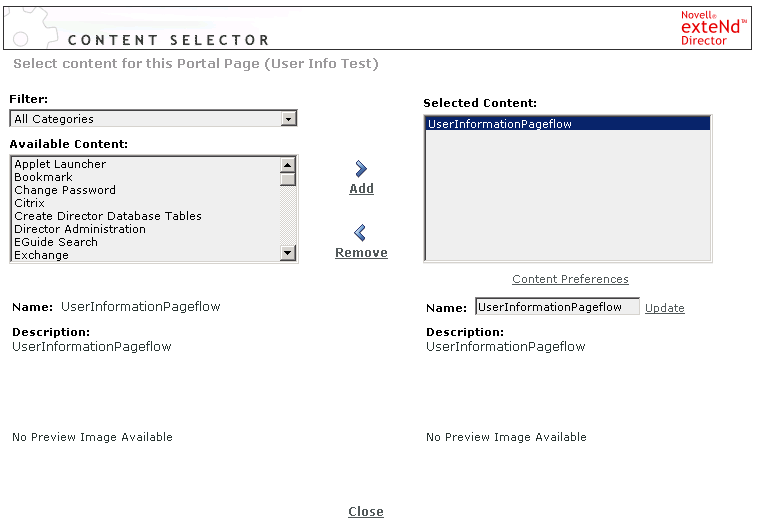This screenshot has width=757, height=531.
Task: Select EGuide Search from list
Action: point(56,242)
